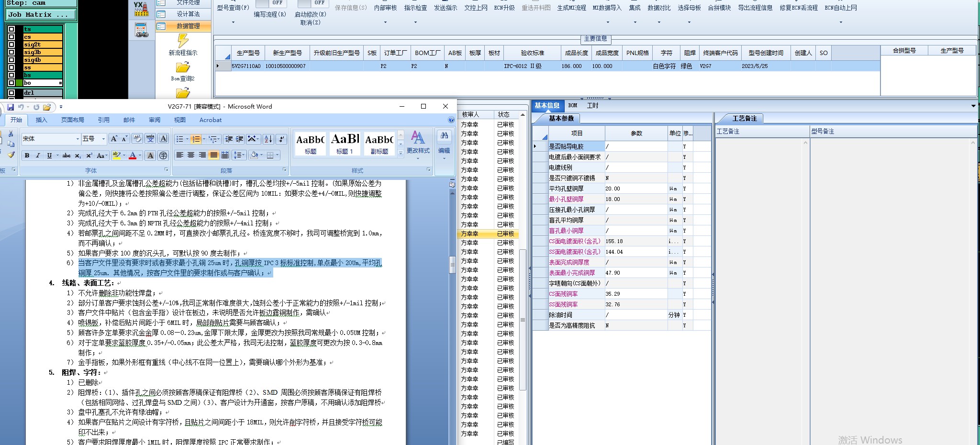Open Word Help question mark icon

[x=451, y=120]
